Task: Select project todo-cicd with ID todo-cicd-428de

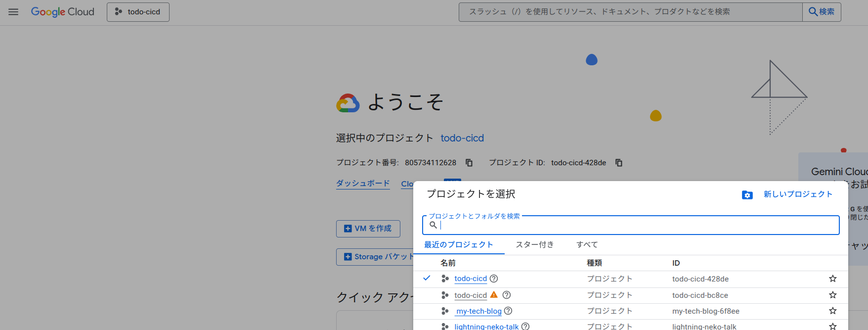Action: pos(471,279)
